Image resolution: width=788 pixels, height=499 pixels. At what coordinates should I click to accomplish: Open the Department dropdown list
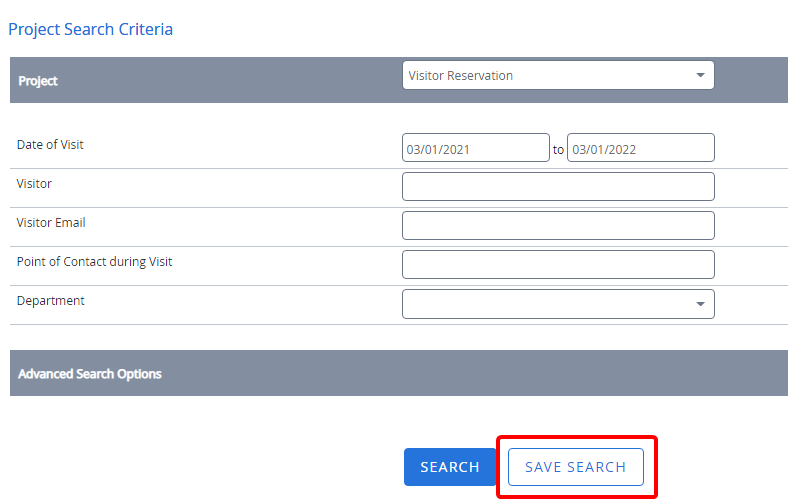[548, 304]
